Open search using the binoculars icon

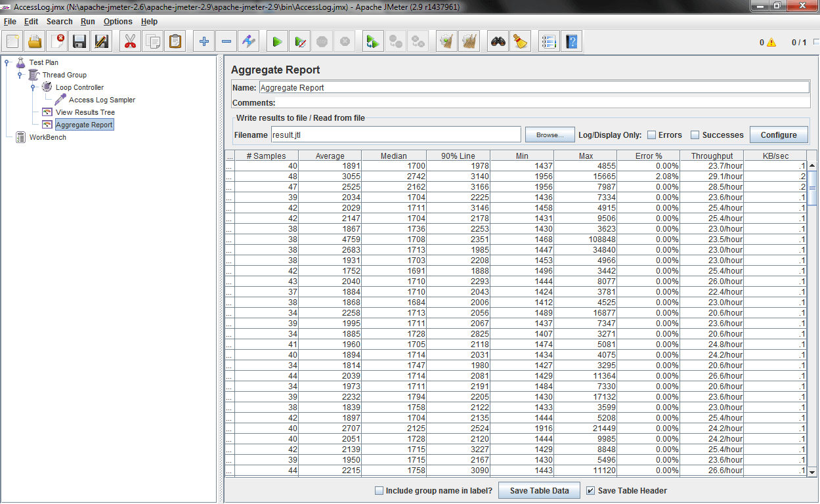[x=498, y=41]
